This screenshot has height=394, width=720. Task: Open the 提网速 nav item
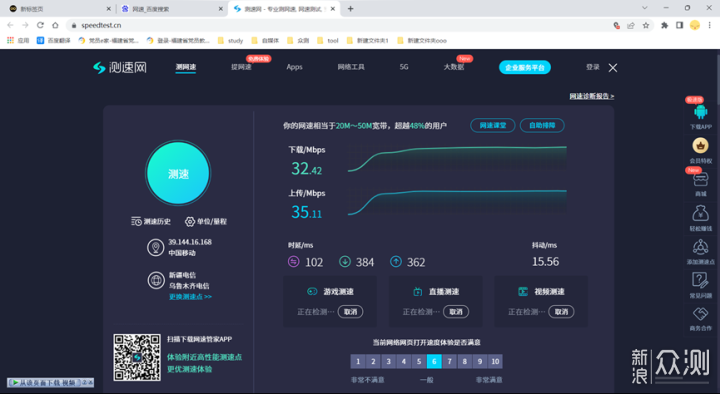pos(241,67)
